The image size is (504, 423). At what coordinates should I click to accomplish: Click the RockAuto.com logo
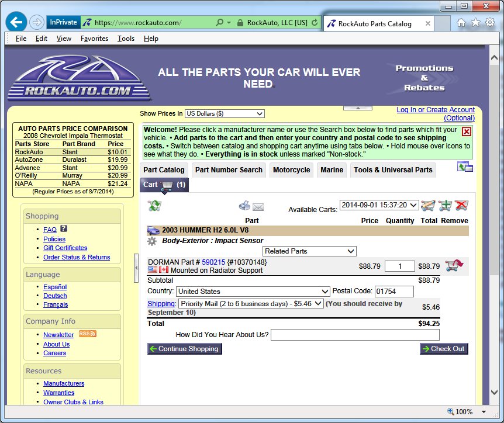(79, 78)
